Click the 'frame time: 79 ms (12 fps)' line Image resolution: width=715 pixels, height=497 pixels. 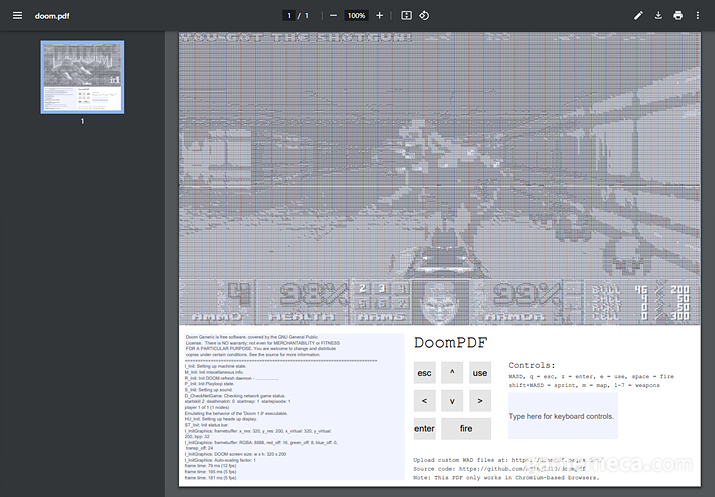[x=211, y=466]
